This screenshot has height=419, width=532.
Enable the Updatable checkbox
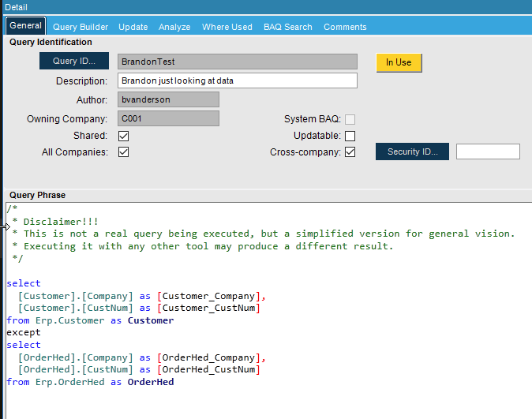click(350, 136)
